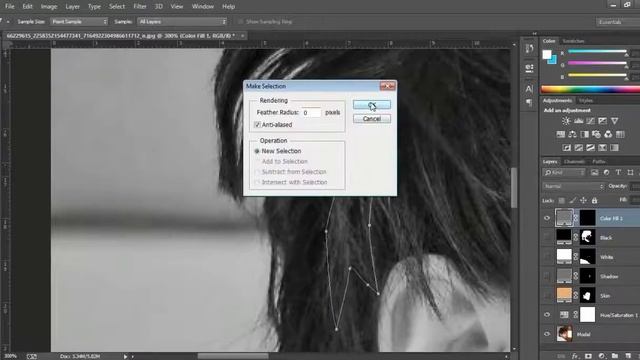The image size is (640, 360).
Task: Add a Channel Mixer adjustment
Action: point(608,134)
